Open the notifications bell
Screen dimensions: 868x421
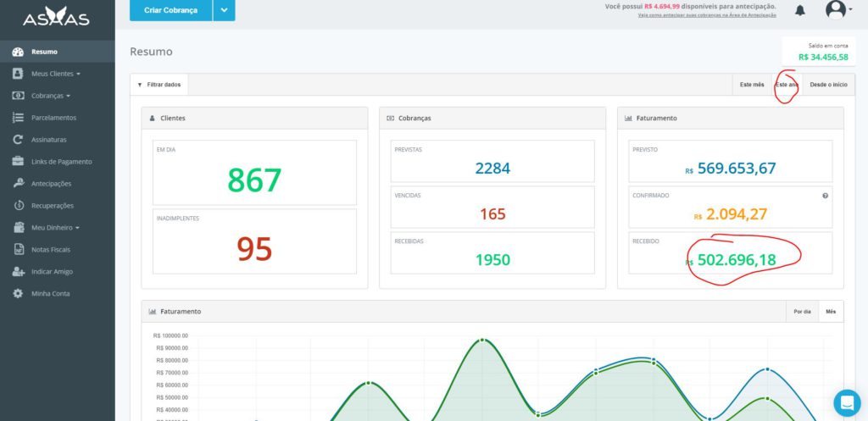point(800,10)
